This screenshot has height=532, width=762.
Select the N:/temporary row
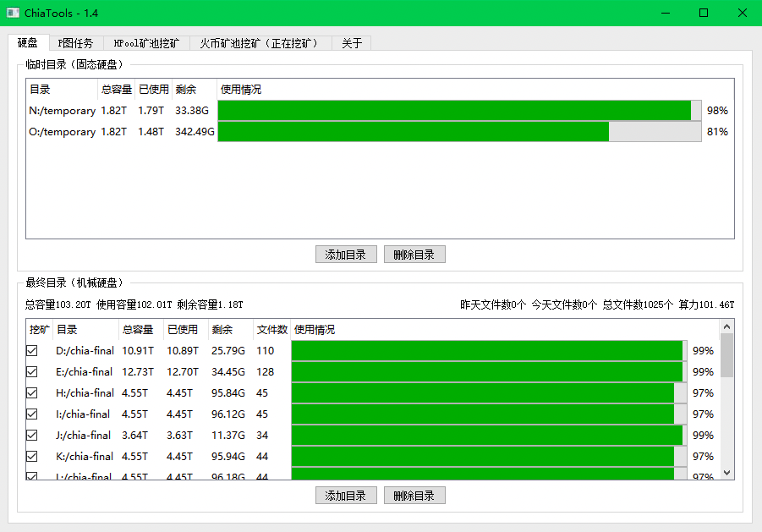(x=380, y=110)
